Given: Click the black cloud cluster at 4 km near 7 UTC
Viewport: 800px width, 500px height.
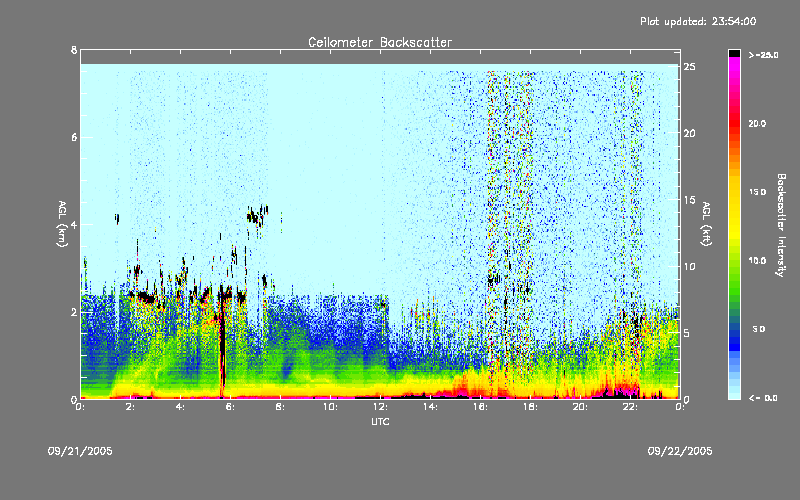Looking at the screenshot, I should coord(257,216).
